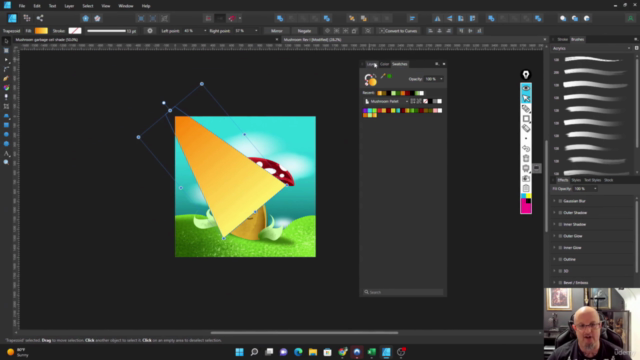Click the Add boolean operation icon

coord(280,18)
